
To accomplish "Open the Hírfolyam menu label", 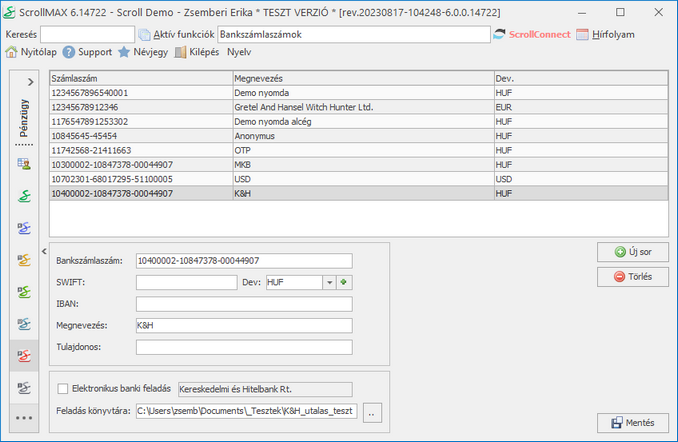I will click(x=613, y=34).
